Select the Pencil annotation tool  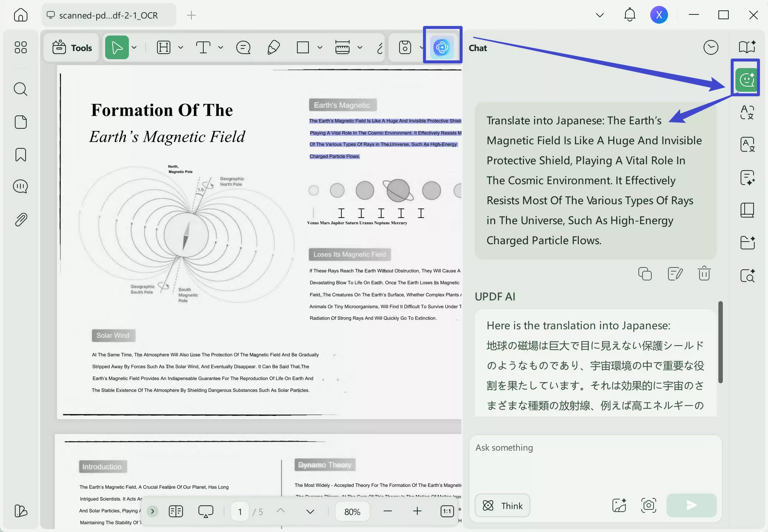[273, 47]
